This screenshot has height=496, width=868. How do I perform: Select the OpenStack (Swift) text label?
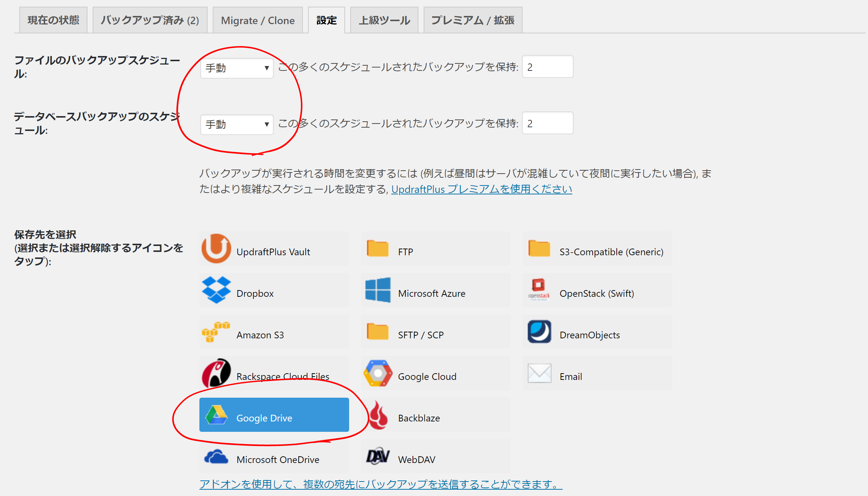(597, 293)
